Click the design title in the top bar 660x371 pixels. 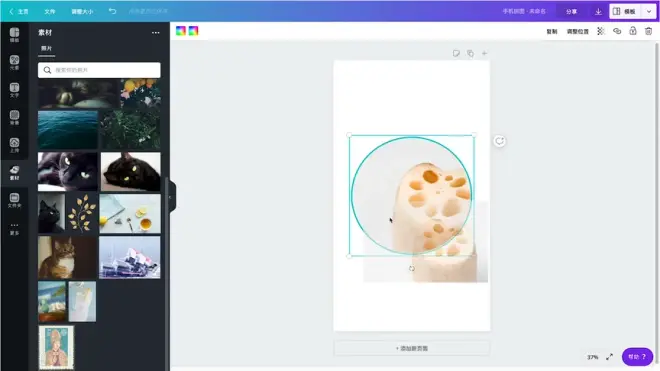click(524, 11)
